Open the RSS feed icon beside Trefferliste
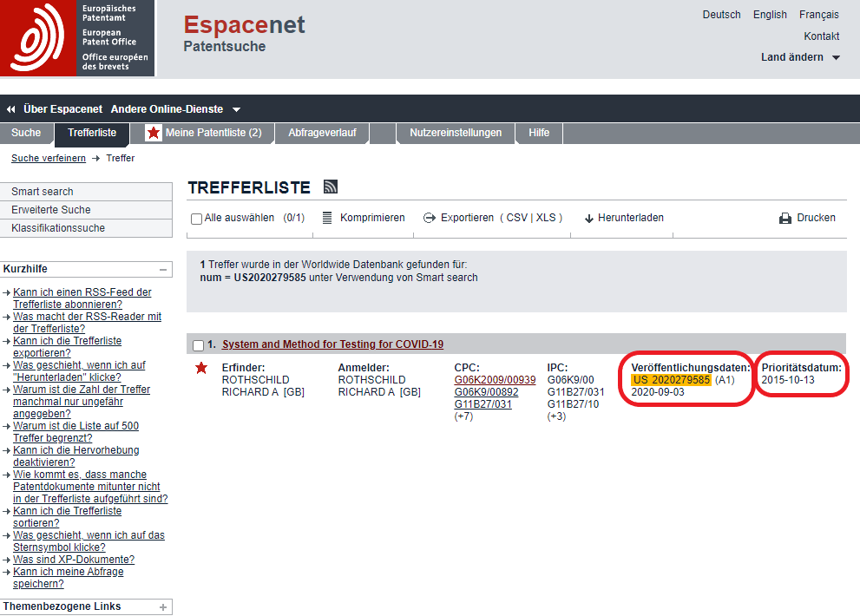Viewport: 860px width, 616px height. pos(330,187)
